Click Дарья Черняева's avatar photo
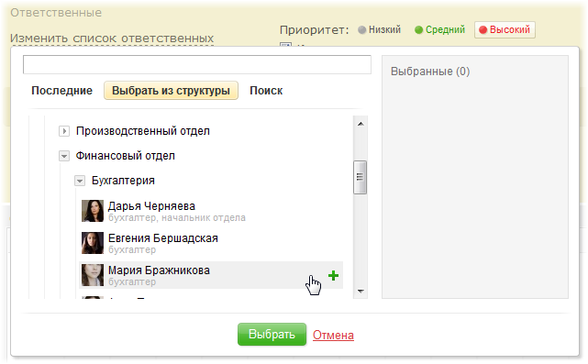Image resolution: width=588 pixels, height=364 pixels. pos(93,211)
